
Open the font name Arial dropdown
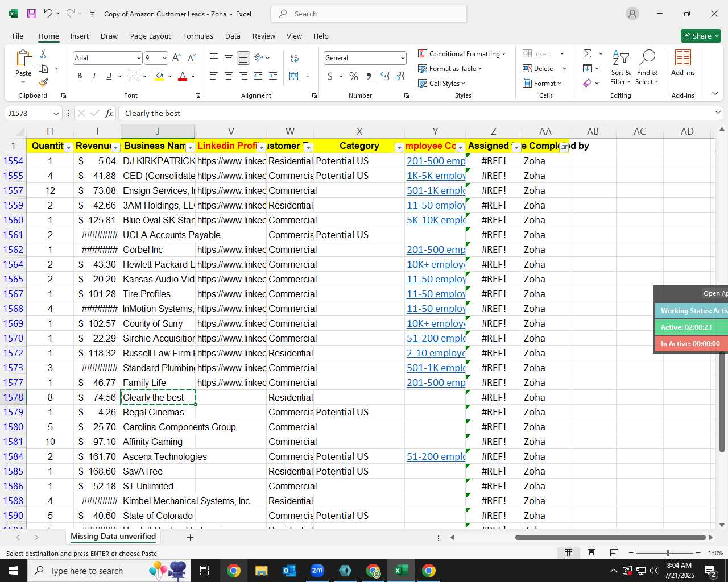click(139, 58)
